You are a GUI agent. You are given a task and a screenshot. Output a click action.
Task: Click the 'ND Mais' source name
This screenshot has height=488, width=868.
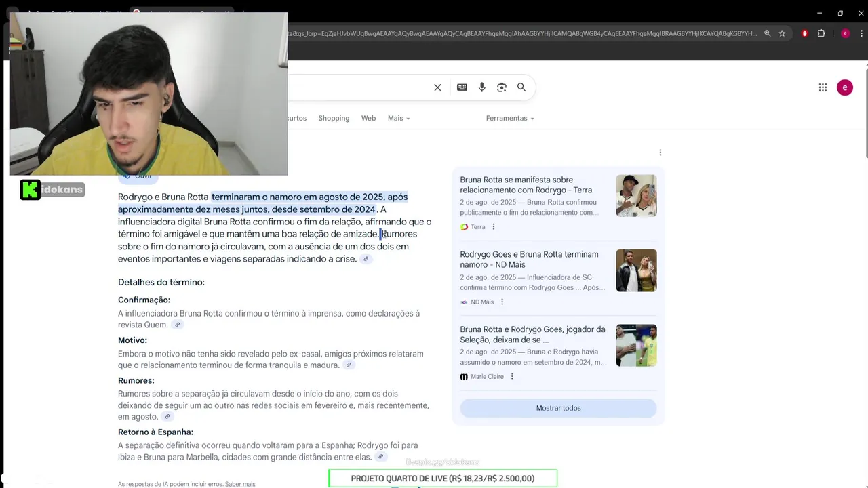coord(482,302)
